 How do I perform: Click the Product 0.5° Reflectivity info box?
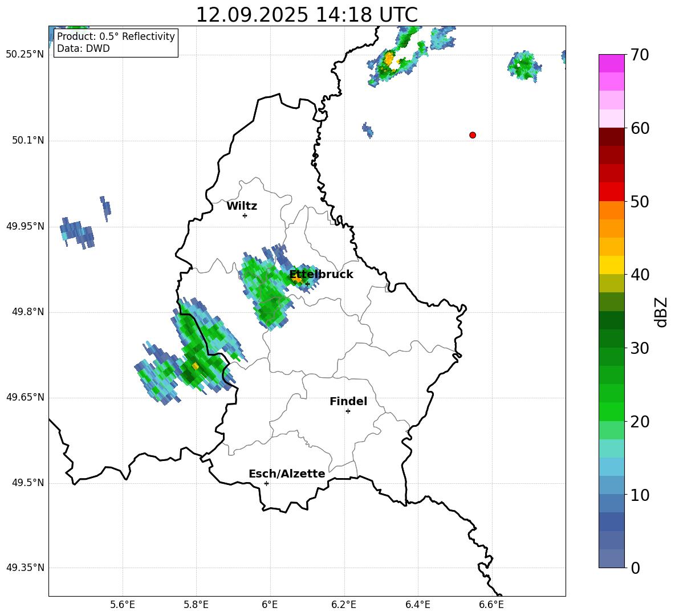point(116,43)
